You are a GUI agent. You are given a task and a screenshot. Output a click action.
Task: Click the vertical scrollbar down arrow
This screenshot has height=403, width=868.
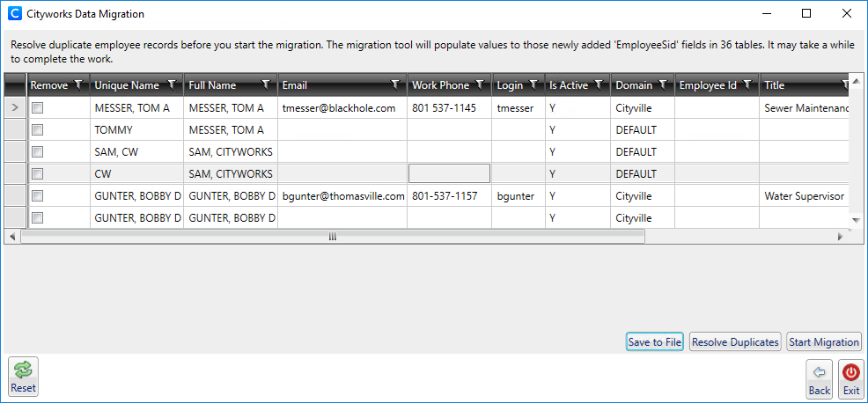click(854, 219)
